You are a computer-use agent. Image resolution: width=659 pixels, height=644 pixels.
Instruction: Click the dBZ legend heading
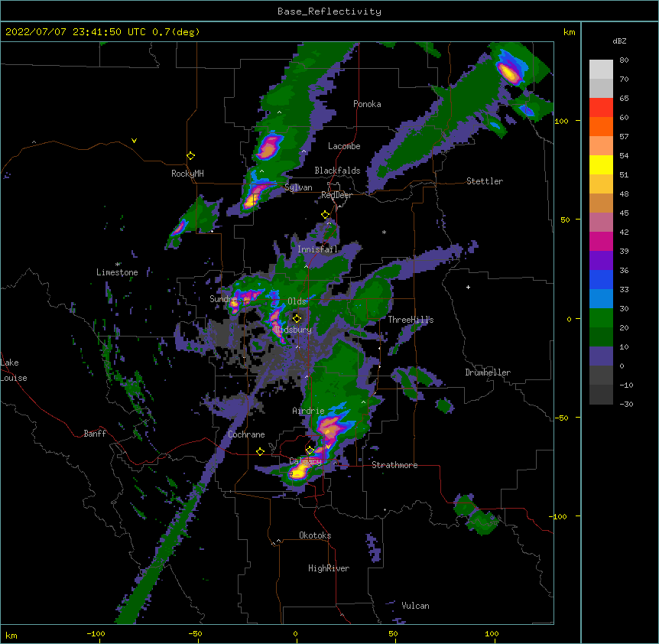coord(619,41)
